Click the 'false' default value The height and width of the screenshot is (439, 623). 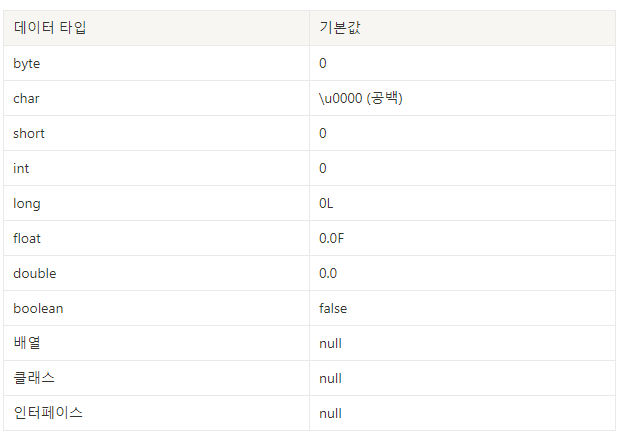(333, 308)
